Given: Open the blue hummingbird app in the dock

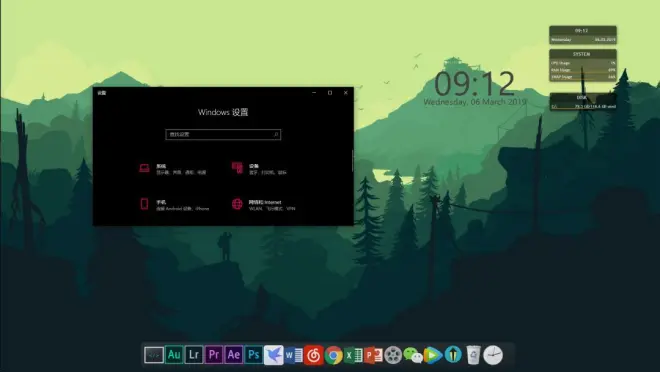Looking at the screenshot, I should [274, 355].
